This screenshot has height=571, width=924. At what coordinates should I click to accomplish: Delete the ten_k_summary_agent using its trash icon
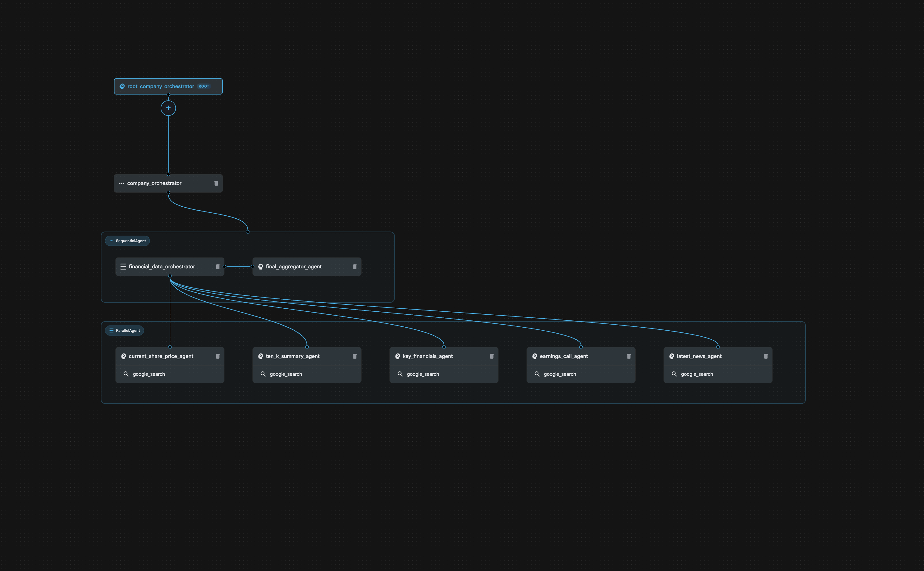[355, 356]
